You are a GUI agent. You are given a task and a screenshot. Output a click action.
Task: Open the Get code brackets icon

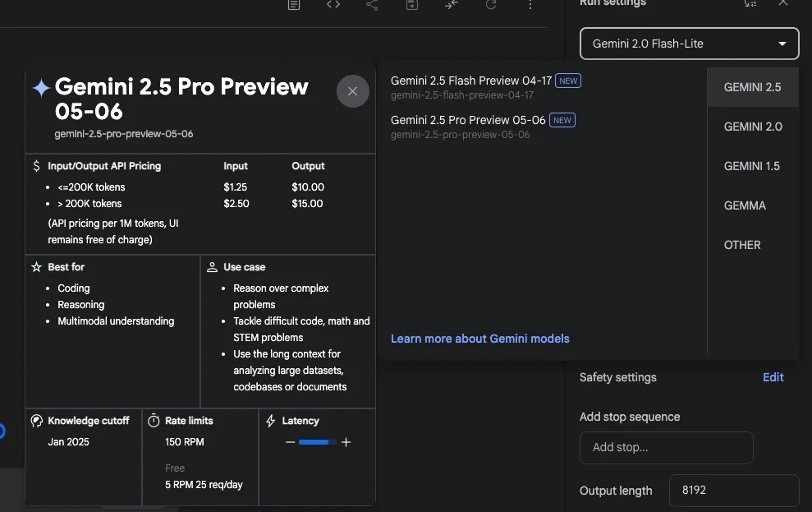pos(333,4)
